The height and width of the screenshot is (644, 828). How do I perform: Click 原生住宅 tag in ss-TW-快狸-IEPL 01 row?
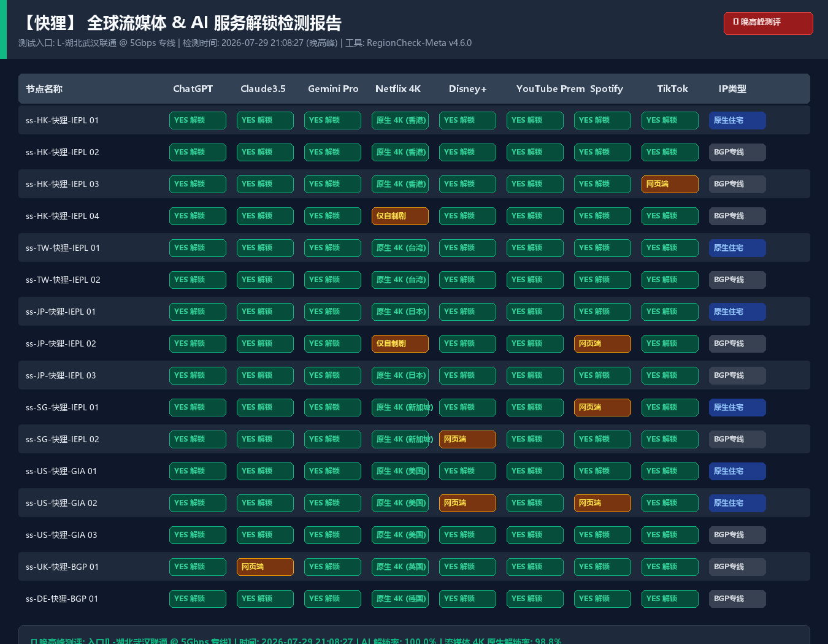pos(737,248)
